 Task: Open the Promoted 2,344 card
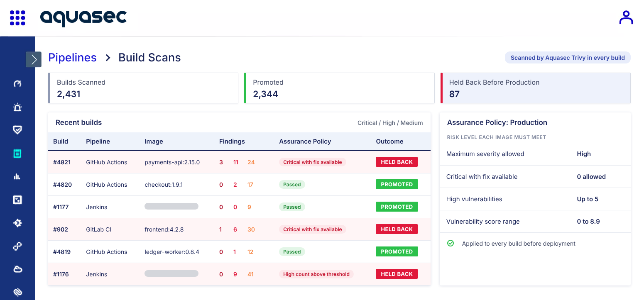coord(339,88)
